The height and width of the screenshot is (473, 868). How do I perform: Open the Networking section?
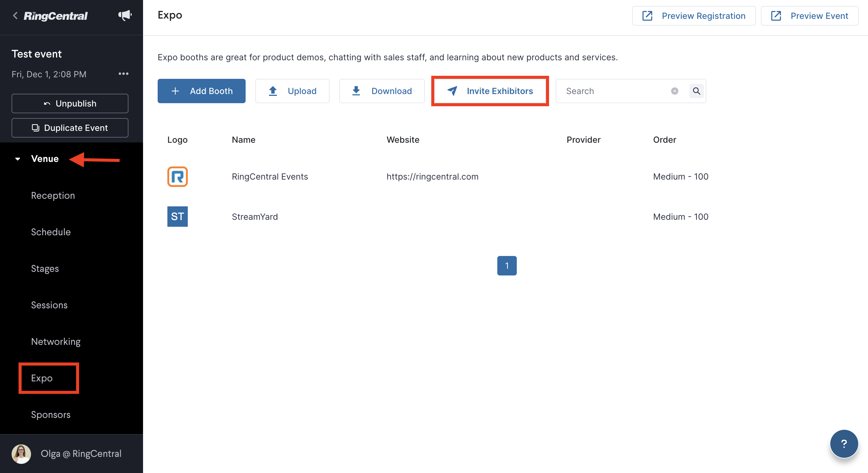(56, 341)
